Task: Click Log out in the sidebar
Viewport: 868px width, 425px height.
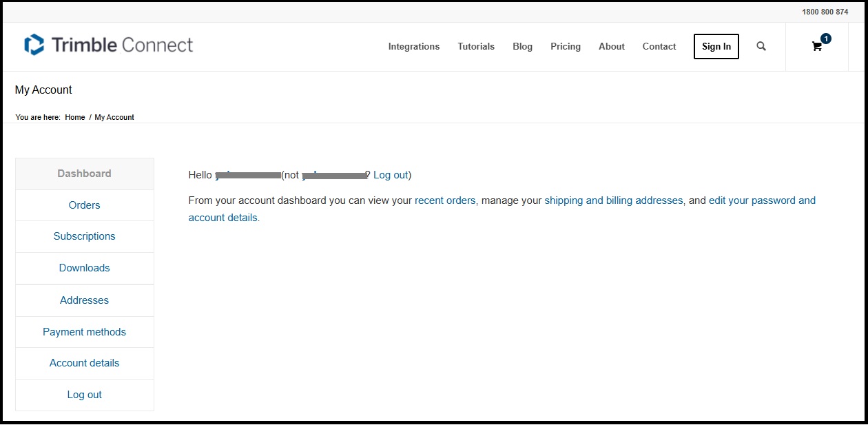Action: [x=85, y=395]
